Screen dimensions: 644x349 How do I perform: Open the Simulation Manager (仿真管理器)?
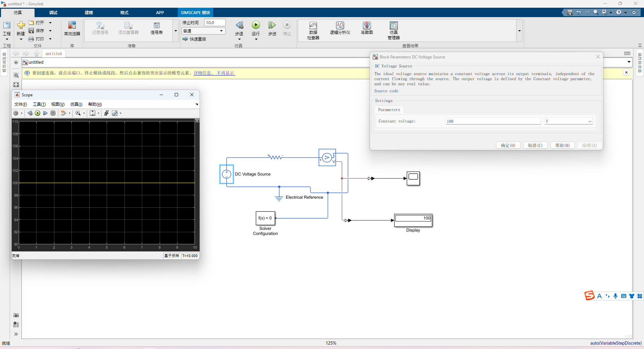point(393,31)
